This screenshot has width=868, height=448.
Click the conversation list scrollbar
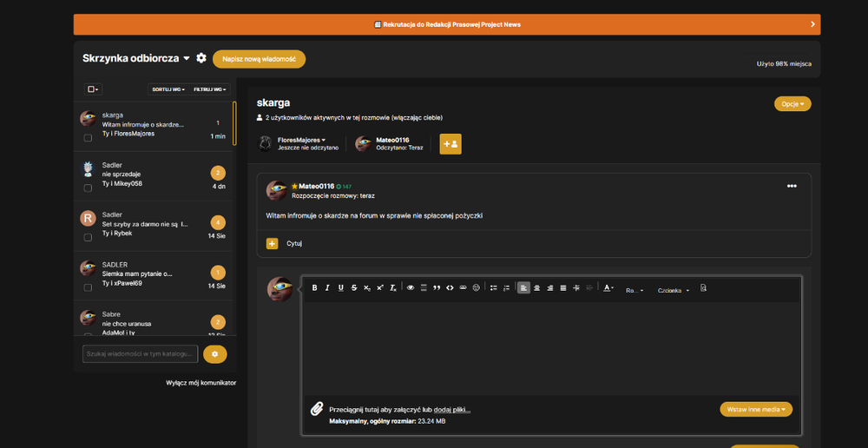coord(234,123)
